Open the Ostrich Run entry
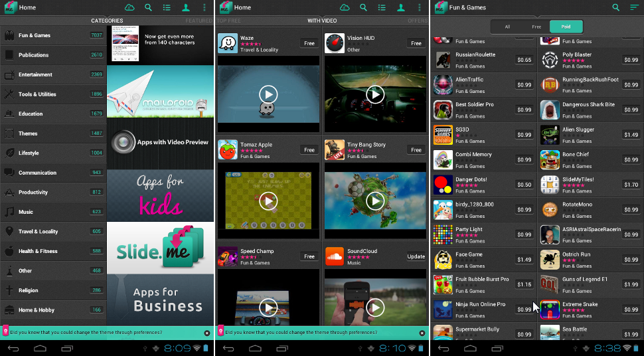This screenshot has height=356, width=644. [x=591, y=260]
